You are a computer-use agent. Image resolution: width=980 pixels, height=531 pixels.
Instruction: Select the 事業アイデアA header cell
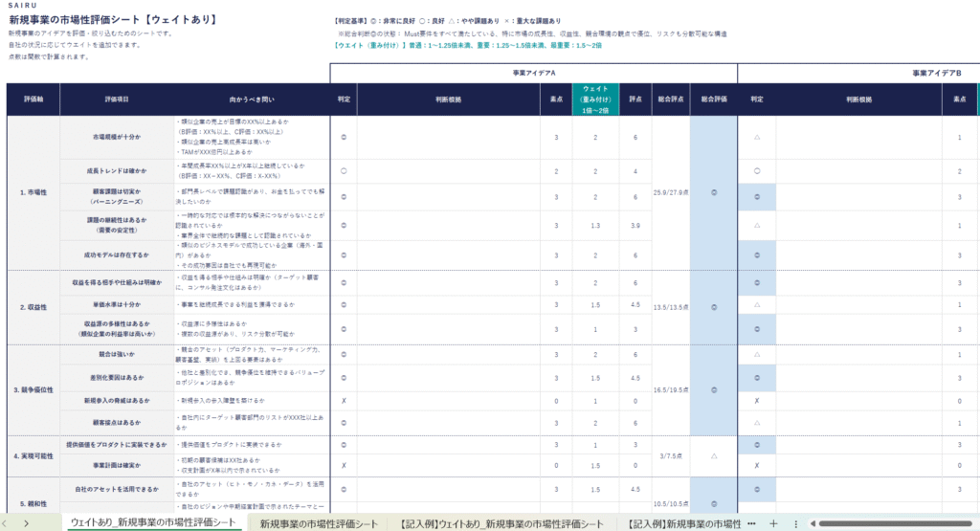(534, 73)
